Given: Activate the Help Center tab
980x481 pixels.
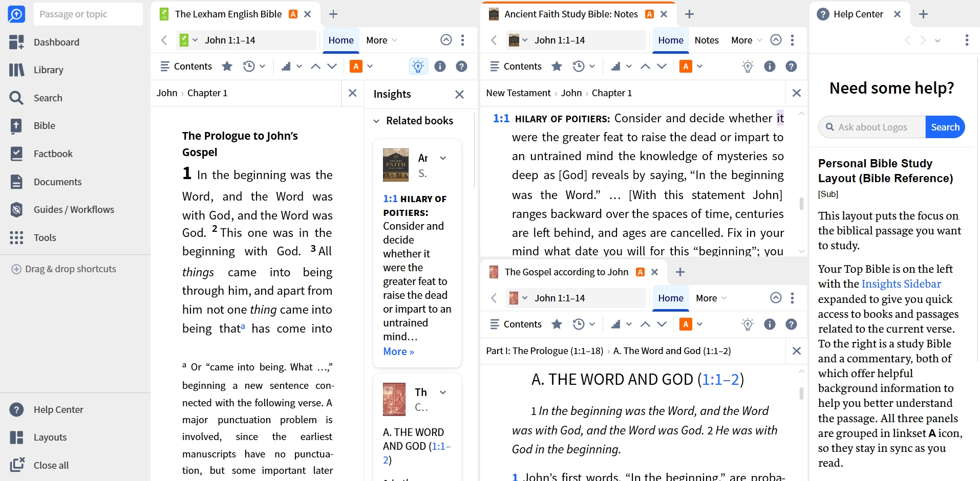Looking at the screenshot, I should [x=858, y=14].
